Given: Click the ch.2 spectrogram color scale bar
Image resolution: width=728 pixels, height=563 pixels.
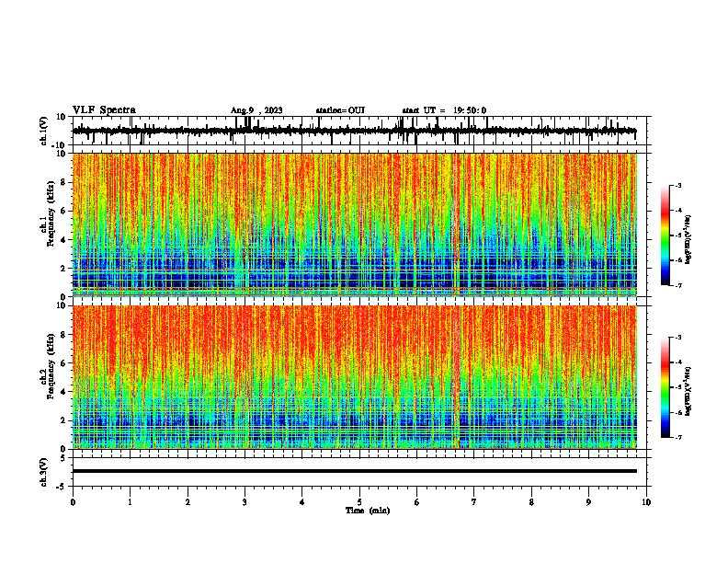Looking at the screenshot, I should click(x=665, y=387).
